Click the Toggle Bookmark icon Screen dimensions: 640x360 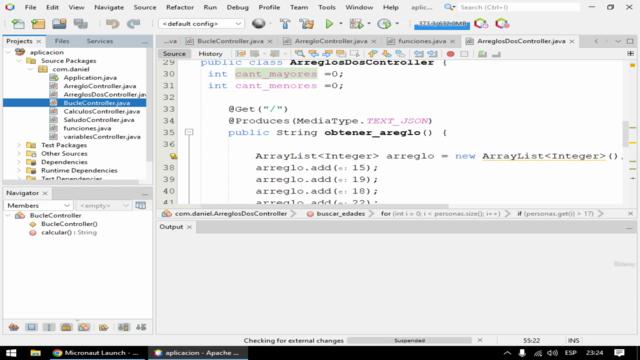tap(400, 53)
